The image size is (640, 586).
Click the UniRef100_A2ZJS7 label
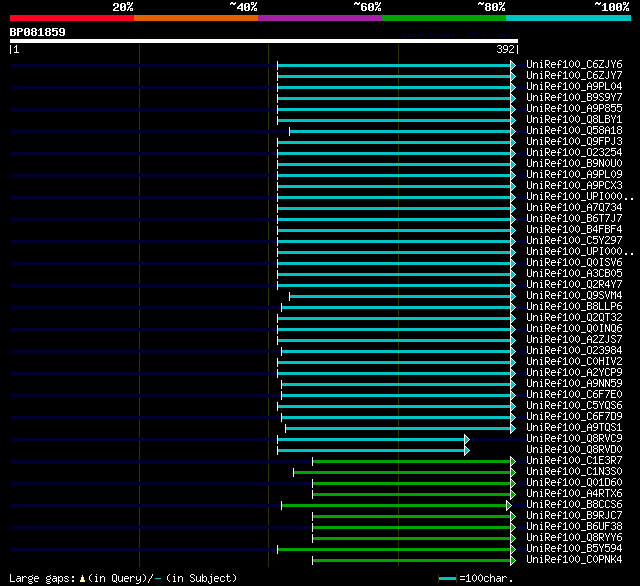(574, 340)
